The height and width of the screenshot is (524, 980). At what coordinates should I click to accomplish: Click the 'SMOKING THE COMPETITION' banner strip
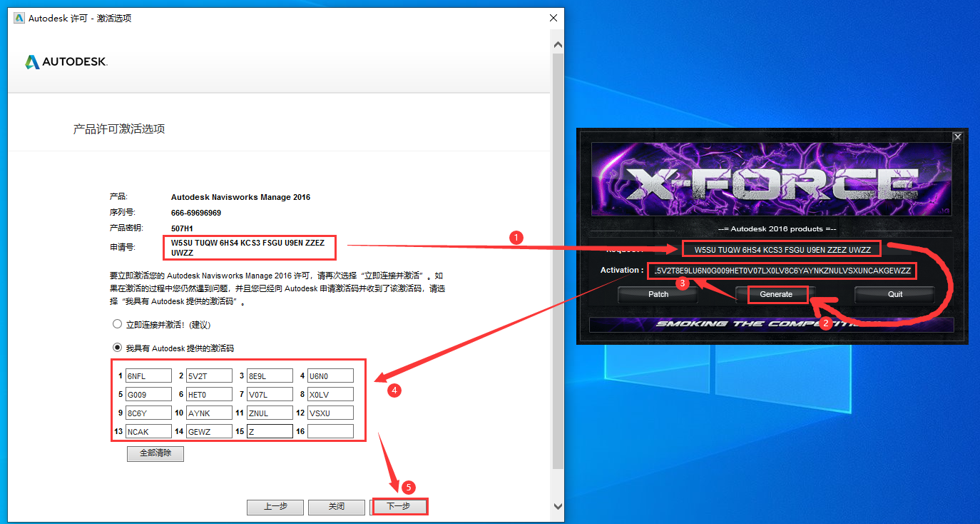coord(771,324)
